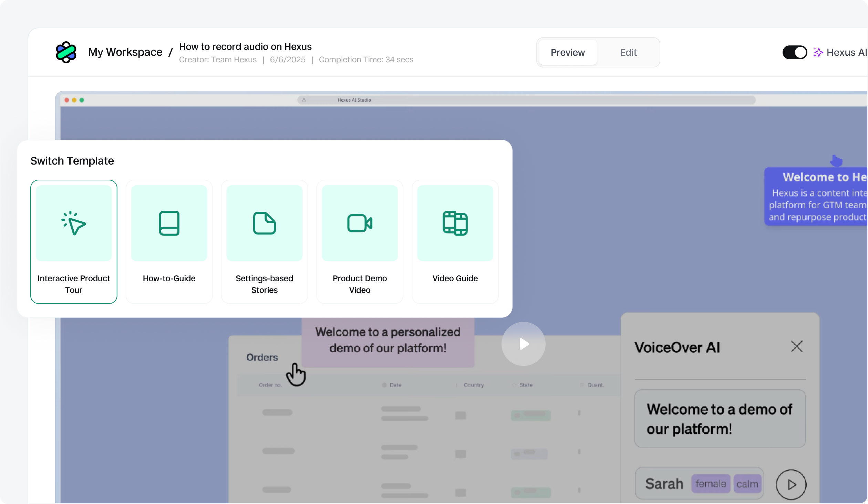Screen dimensions: 868x504
Task: Select Interactive Product Tour cursor icon
Action: 74,223
